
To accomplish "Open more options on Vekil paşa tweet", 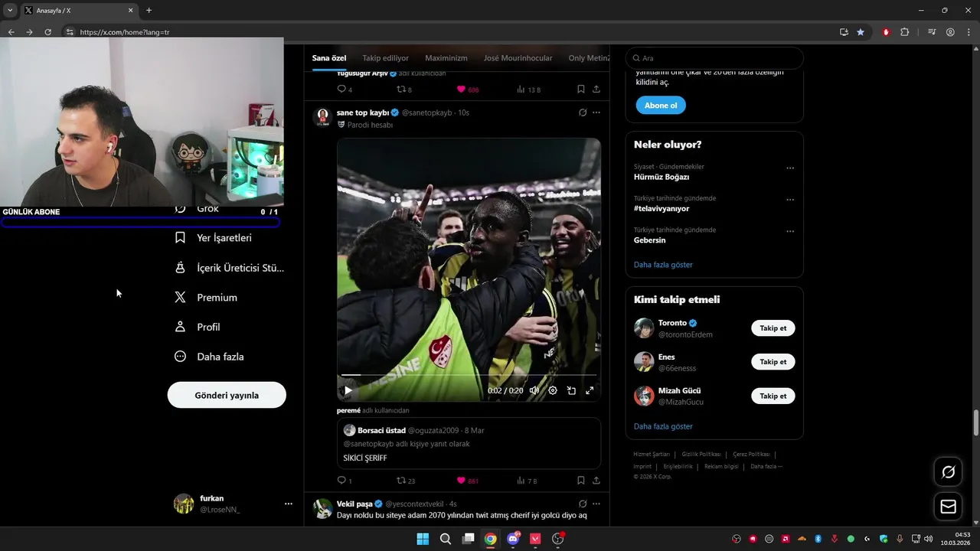I will click(x=596, y=504).
